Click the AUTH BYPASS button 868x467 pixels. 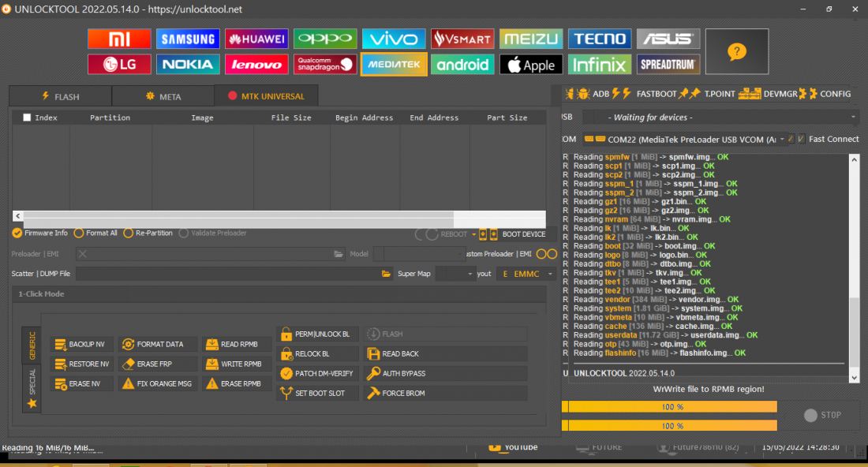tap(445, 373)
